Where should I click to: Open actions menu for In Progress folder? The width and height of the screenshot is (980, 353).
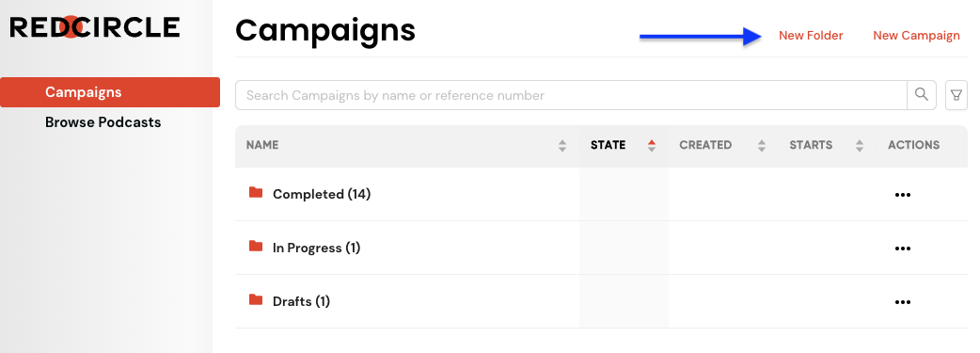(x=903, y=249)
